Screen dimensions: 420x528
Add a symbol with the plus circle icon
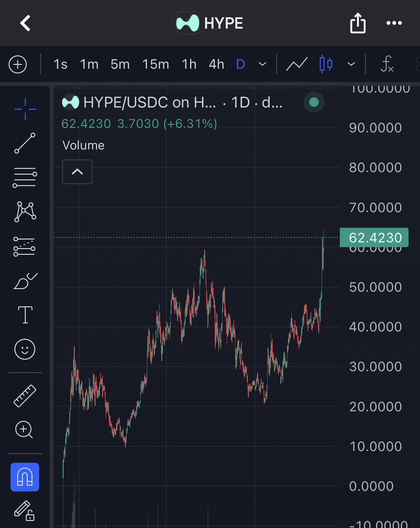pos(18,65)
